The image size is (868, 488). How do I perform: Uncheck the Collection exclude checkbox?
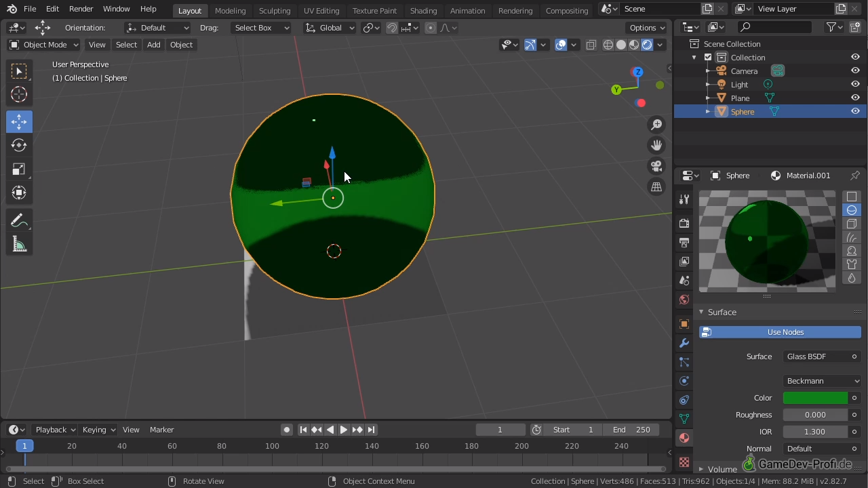coord(708,58)
